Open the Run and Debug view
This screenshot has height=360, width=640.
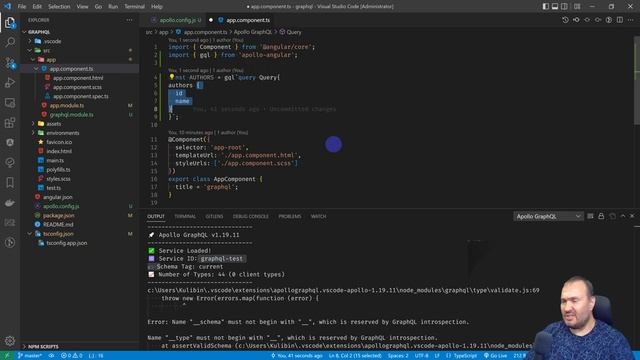coord(10,82)
